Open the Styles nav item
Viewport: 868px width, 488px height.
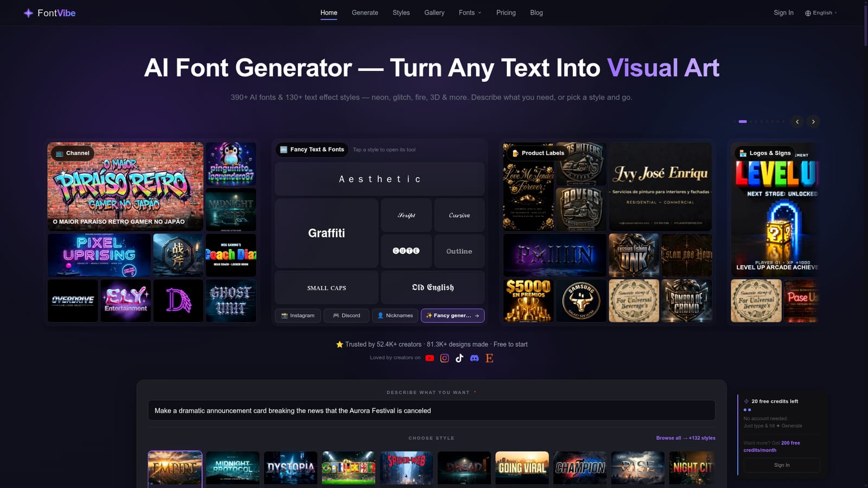pos(401,12)
